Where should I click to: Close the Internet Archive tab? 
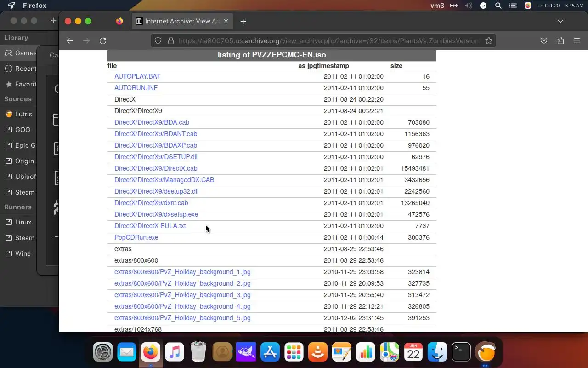point(226,21)
